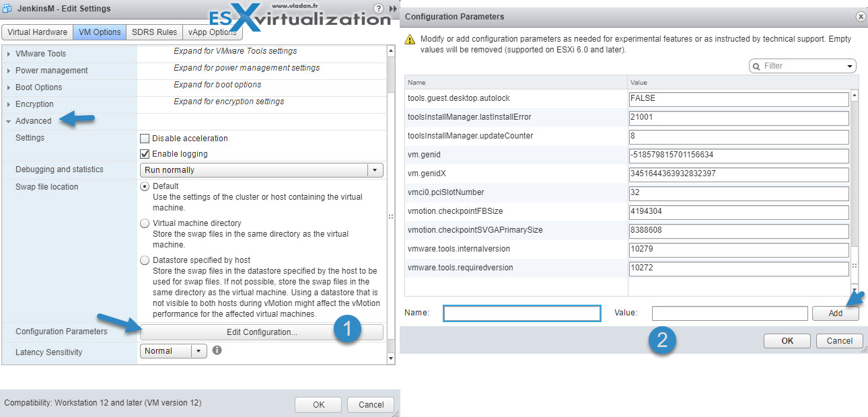868x417 pixels.
Task: Edit the vmotion.checkpointFBSize value field
Action: (x=738, y=211)
